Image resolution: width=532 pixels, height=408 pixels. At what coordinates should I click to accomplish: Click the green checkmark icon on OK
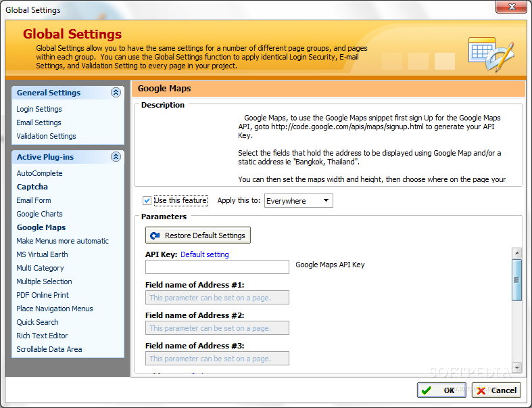tap(427, 390)
